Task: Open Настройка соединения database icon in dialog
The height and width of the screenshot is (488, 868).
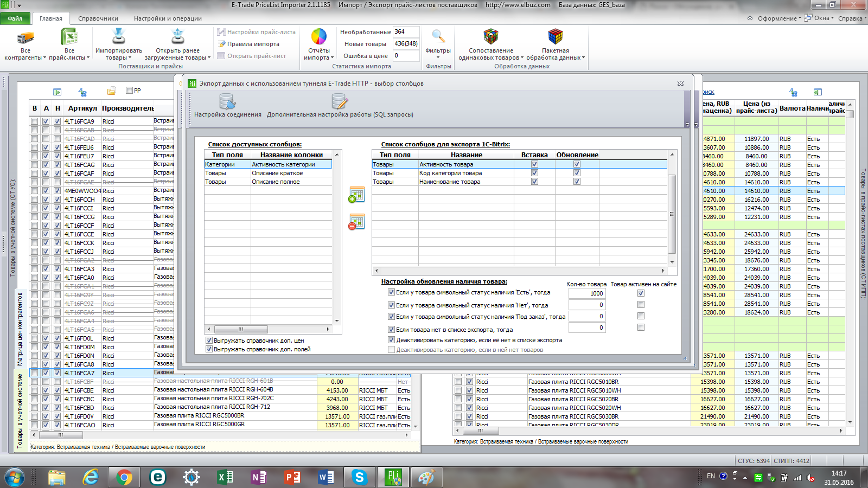Action: [x=227, y=101]
